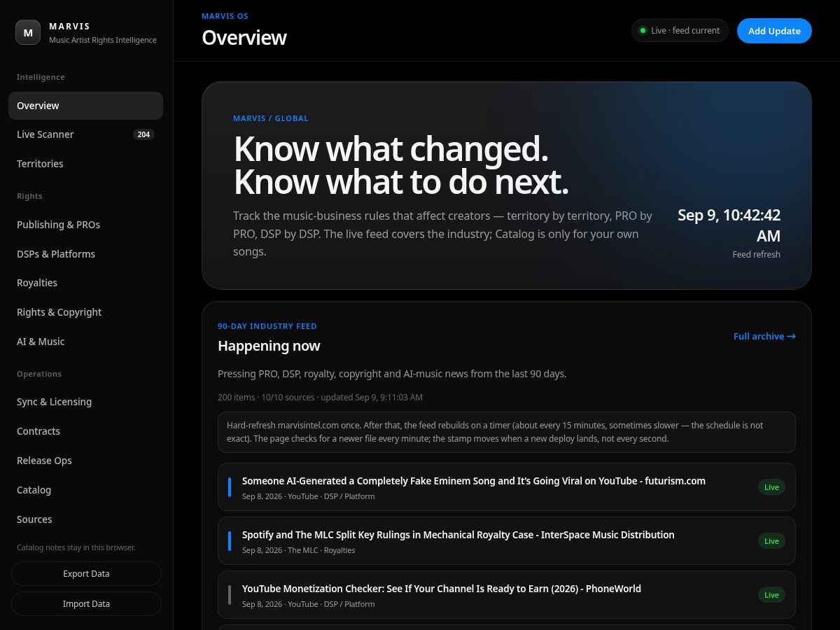Select AI & Music in sidebar

[85, 342]
